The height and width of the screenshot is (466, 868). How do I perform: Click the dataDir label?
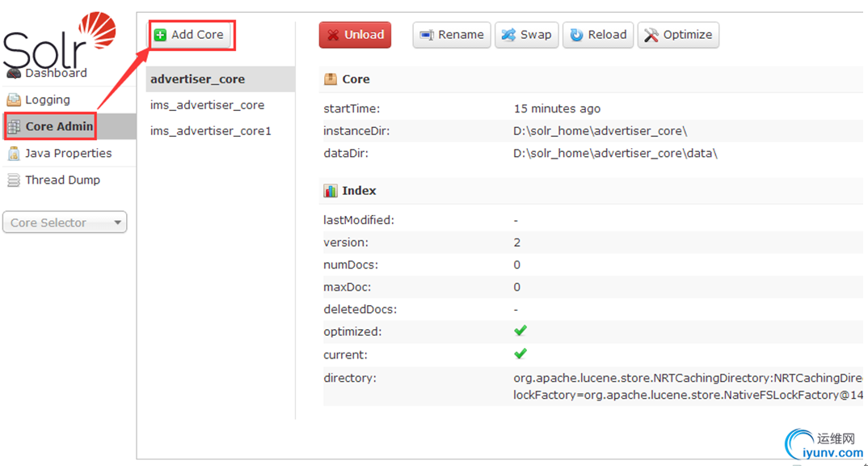(x=346, y=154)
